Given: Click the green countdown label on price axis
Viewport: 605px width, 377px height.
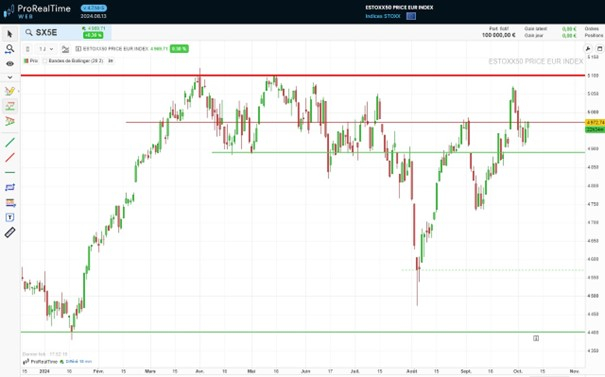Looking at the screenshot, I should point(595,130).
